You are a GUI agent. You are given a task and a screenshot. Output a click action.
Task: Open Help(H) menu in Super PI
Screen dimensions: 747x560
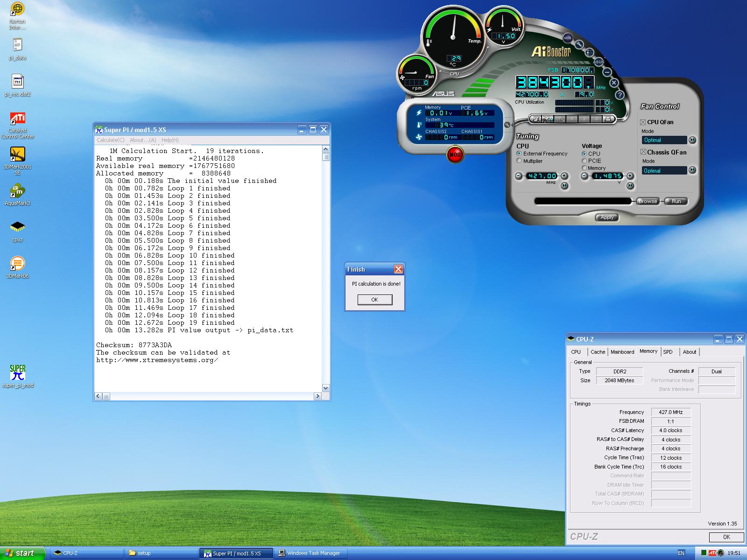click(x=170, y=140)
